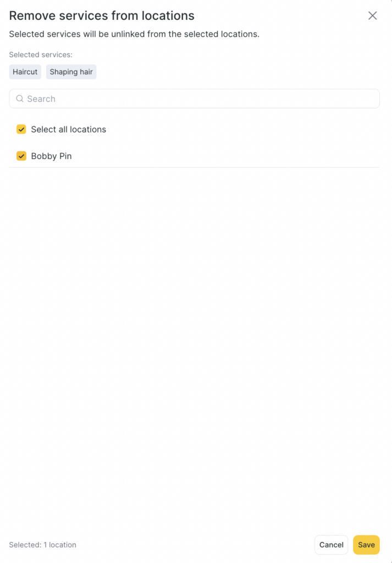Image resolution: width=392 pixels, height=563 pixels.
Task: Click the checkmark beside Select all locations
Action: click(x=21, y=130)
